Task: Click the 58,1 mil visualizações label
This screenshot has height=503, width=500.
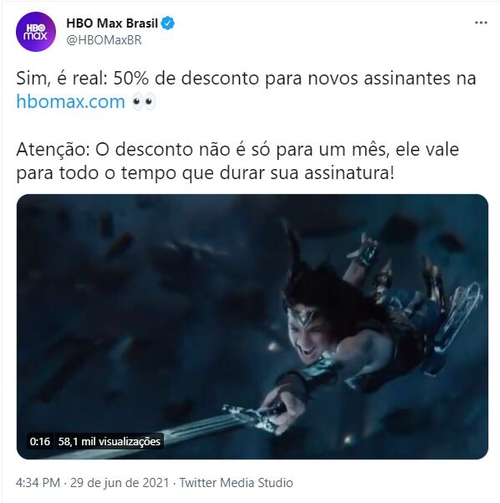Action: (109, 441)
